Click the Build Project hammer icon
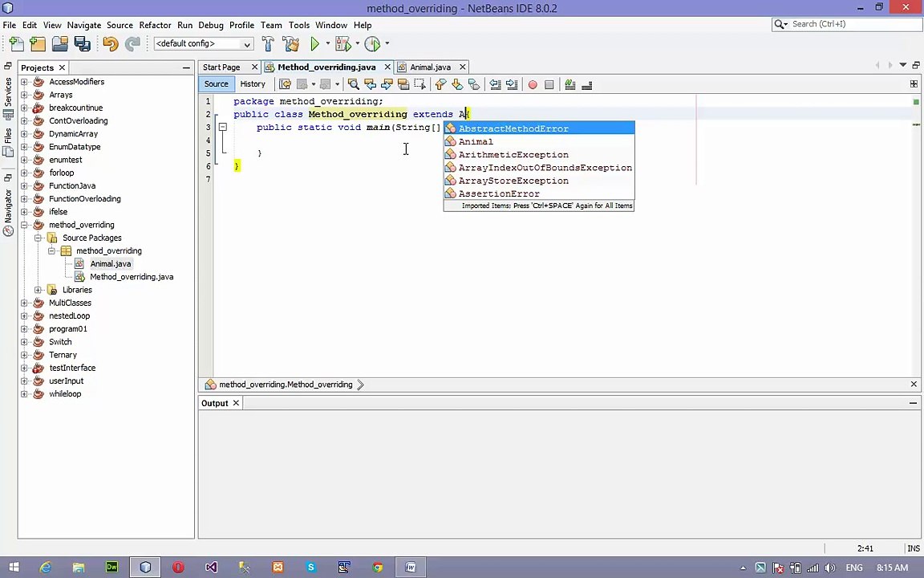 [x=268, y=43]
